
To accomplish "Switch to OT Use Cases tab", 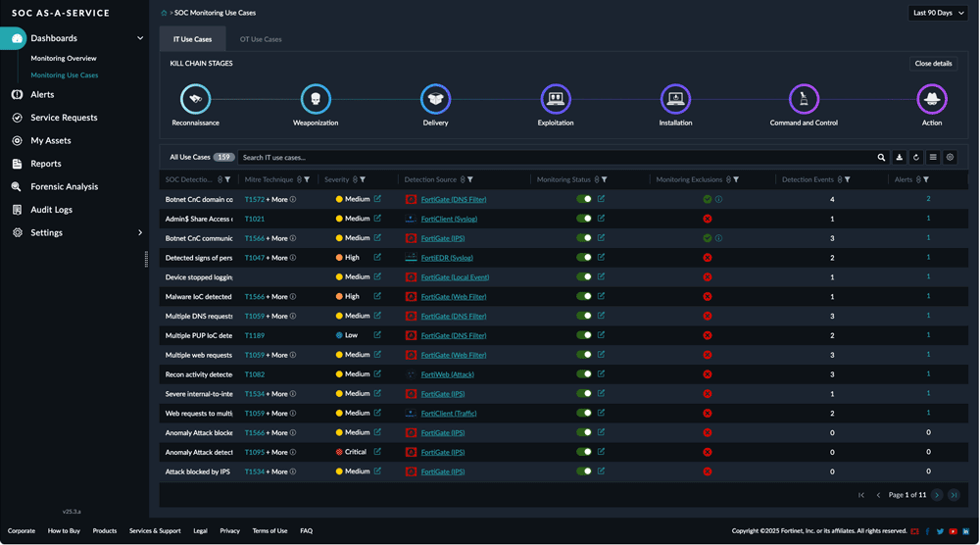I will point(261,39).
